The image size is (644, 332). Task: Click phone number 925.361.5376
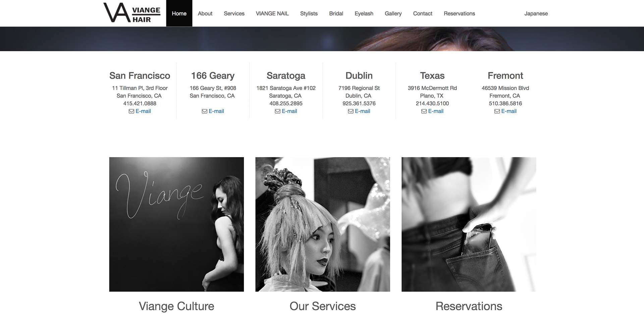point(359,104)
